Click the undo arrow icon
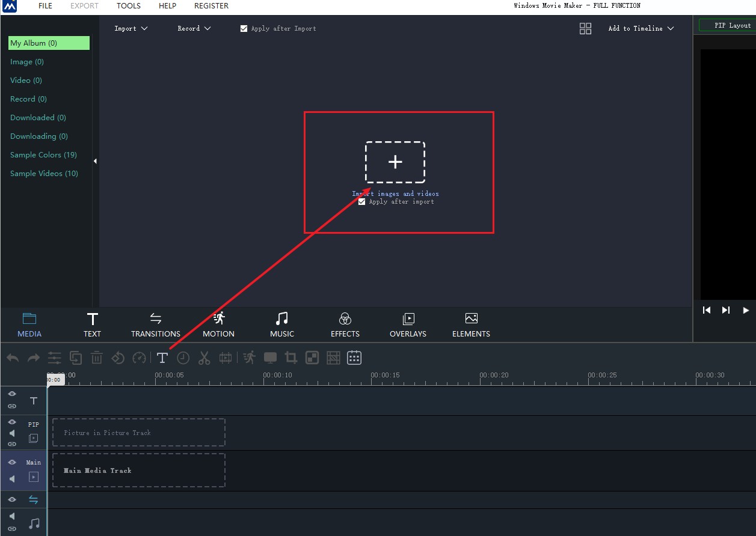This screenshot has width=756, height=536. pos(13,358)
